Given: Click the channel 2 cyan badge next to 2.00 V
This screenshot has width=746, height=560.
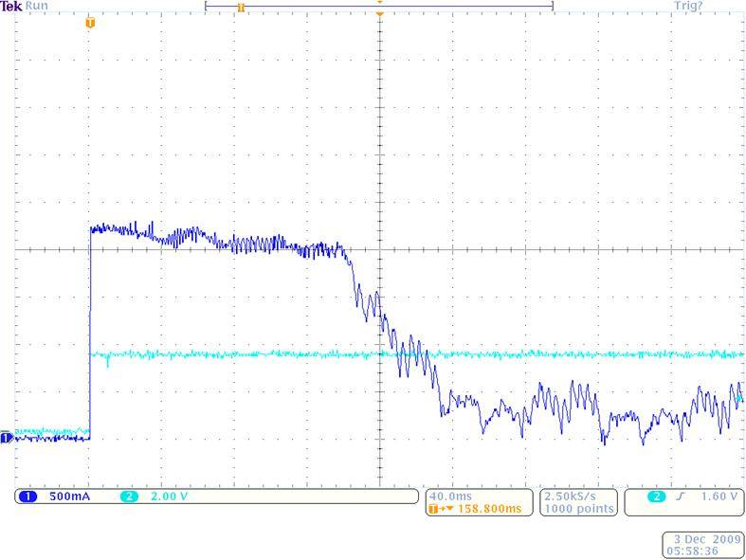Looking at the screenshot, I should point(129,497).
